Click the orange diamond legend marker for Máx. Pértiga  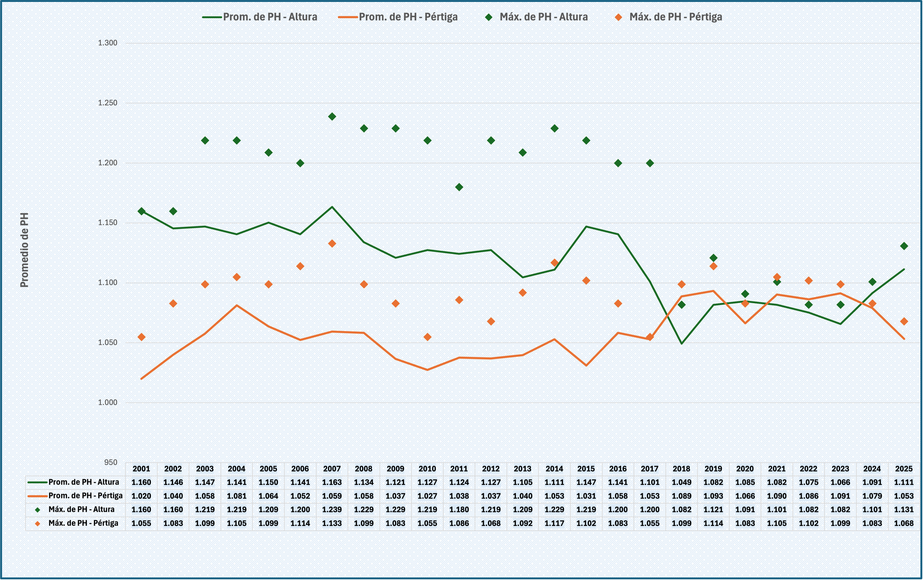click(618, 17)
